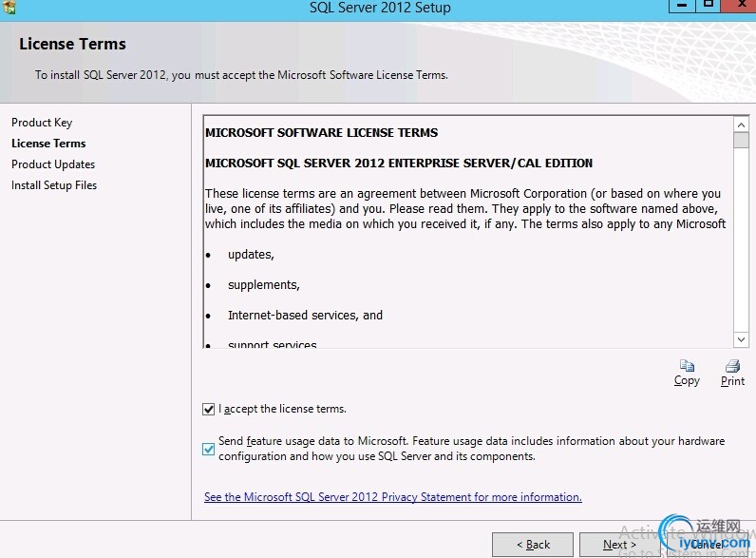
Task: Select Product Key step in sidebar
Action: (42, 123)
